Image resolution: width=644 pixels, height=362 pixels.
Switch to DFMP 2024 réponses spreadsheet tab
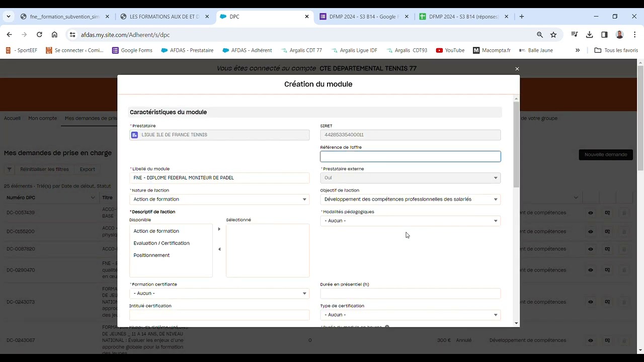(x=464, y=17)
